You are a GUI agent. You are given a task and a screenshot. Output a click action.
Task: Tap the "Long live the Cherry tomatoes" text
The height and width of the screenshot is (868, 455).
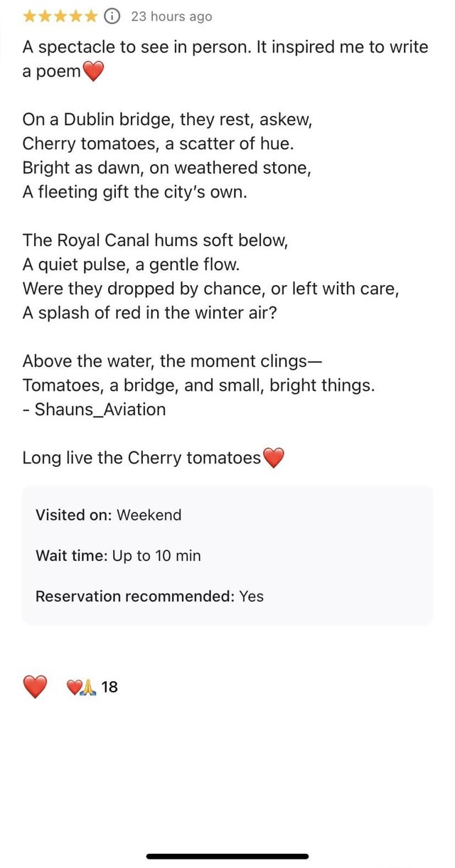(x=141, y=458)
